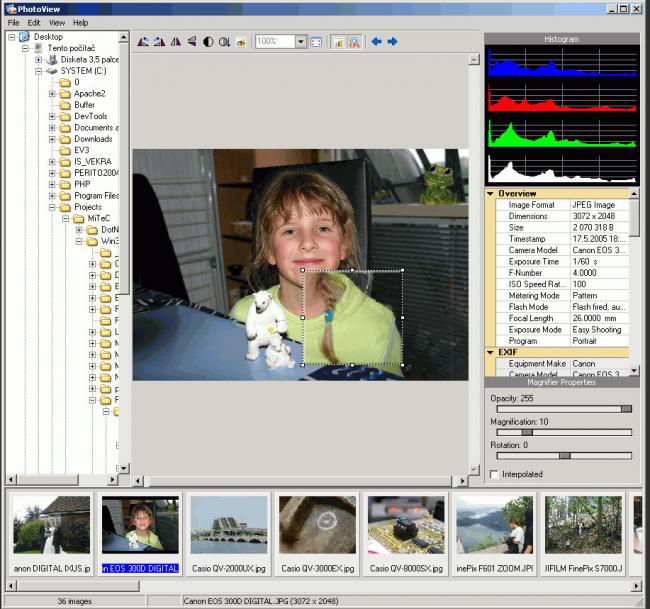
Task: Expand the Apache2 folder node
Action: [x=52, y=94]
